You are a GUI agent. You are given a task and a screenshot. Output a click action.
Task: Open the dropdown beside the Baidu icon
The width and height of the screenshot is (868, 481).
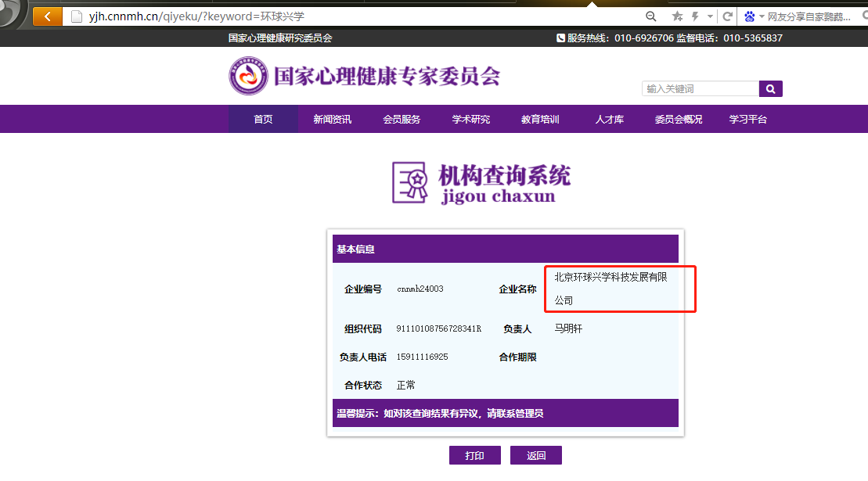coord(760,16)
